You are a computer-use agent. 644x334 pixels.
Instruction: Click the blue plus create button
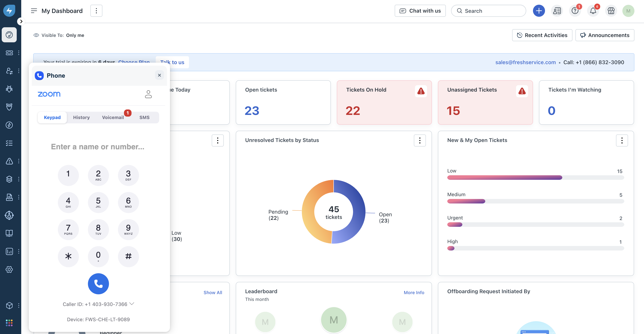[x=539, y=11]
